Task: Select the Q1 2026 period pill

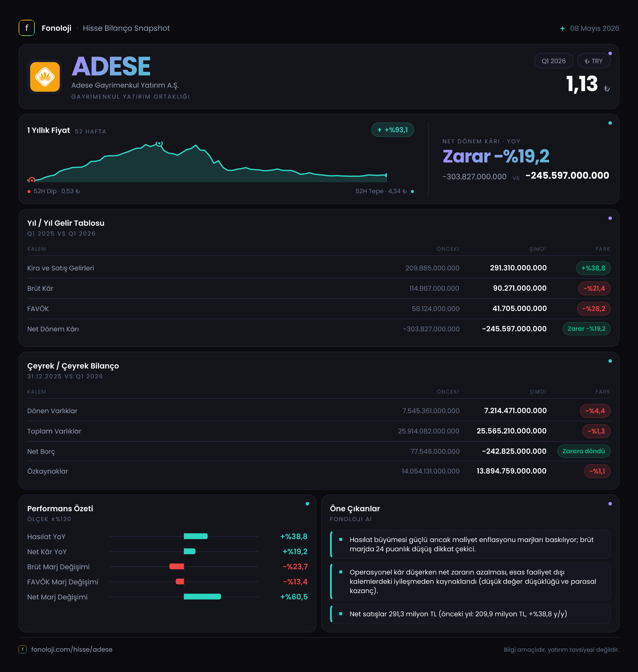Action: coord(553,61)
